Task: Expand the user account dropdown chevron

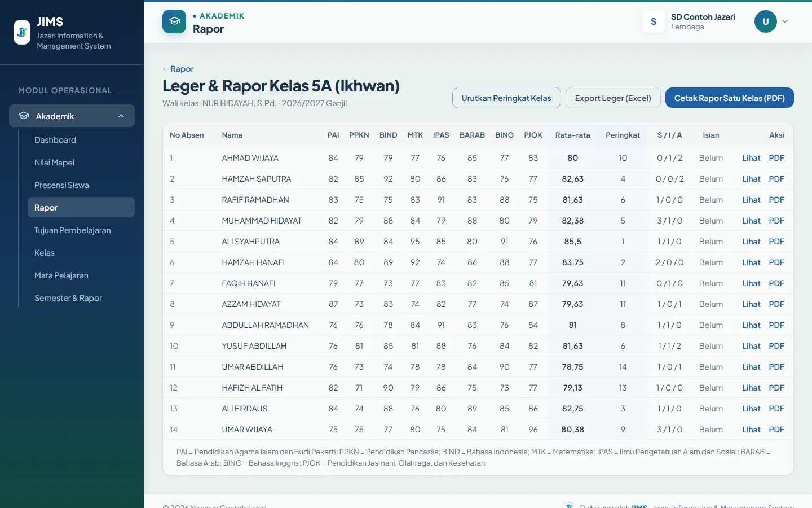Action: [785, 21]
